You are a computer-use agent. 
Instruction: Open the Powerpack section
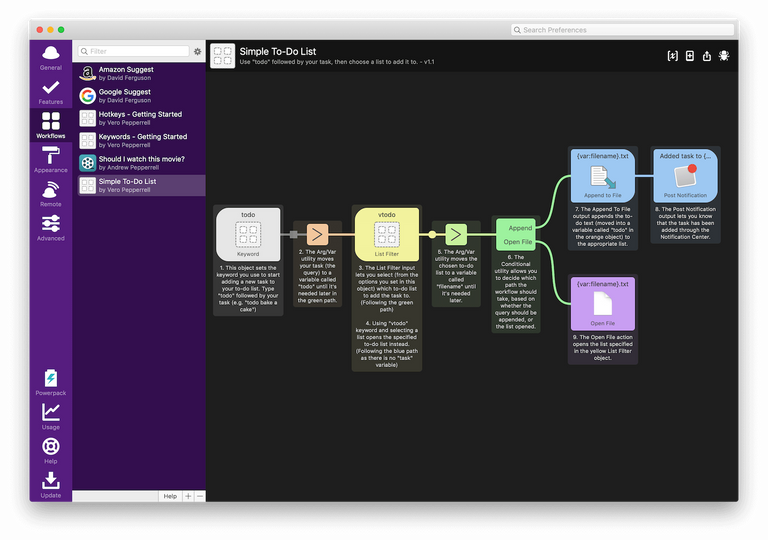coord(51,382)
